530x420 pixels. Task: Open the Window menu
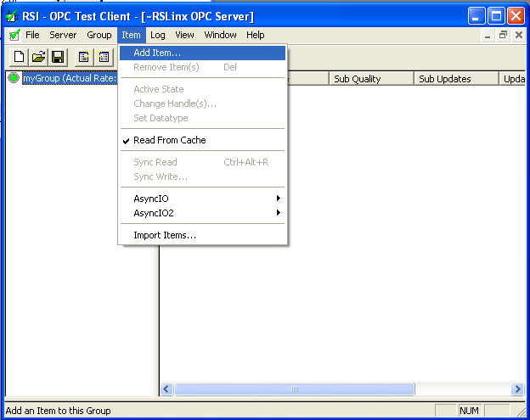coord(220,35)
